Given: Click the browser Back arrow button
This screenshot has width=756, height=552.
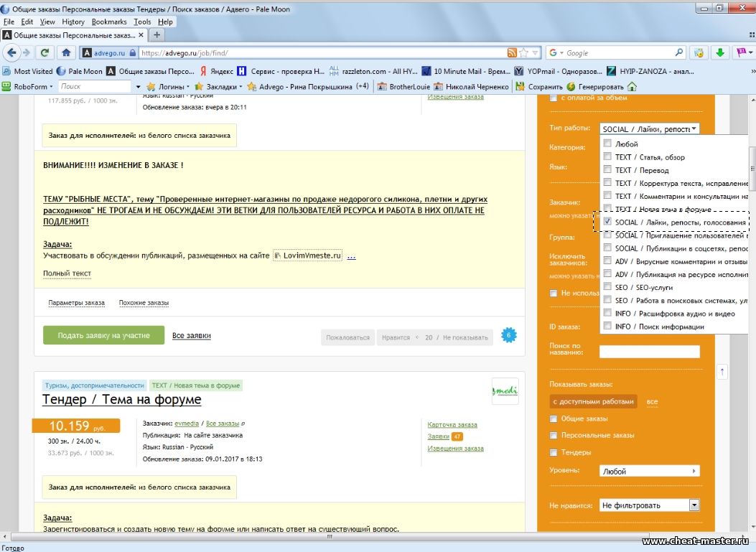Looking at the screenshot, I should click(x=11, y=52).
